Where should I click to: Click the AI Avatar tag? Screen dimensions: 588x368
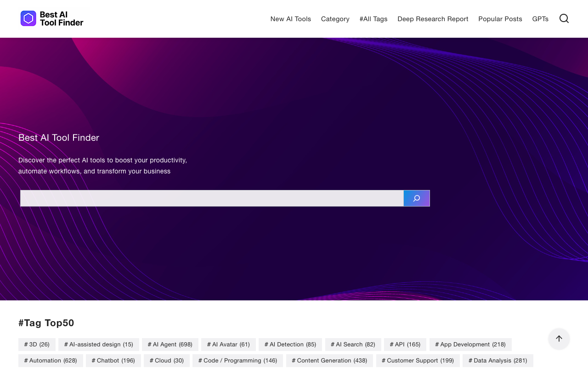(x=228, y=344)
